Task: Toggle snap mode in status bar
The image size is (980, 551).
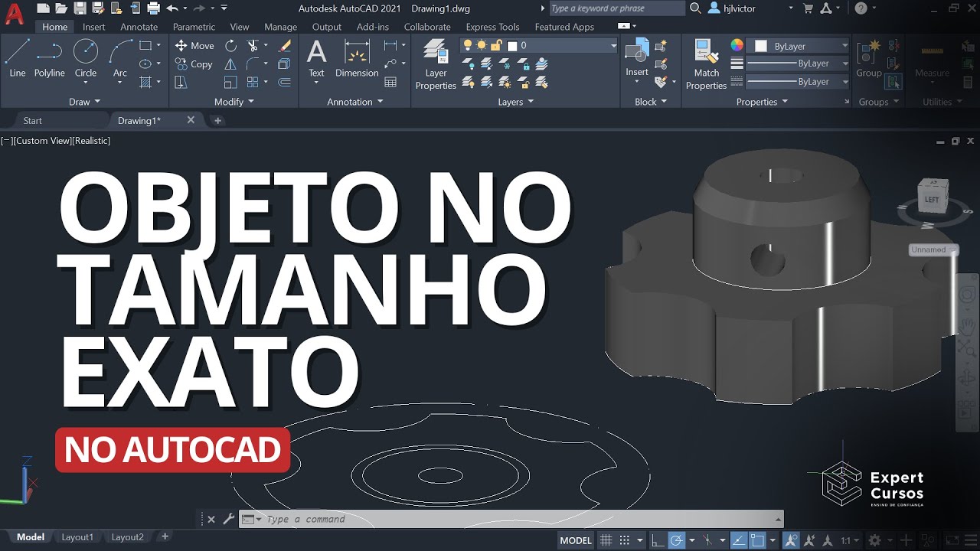Action: pos(624,540)
